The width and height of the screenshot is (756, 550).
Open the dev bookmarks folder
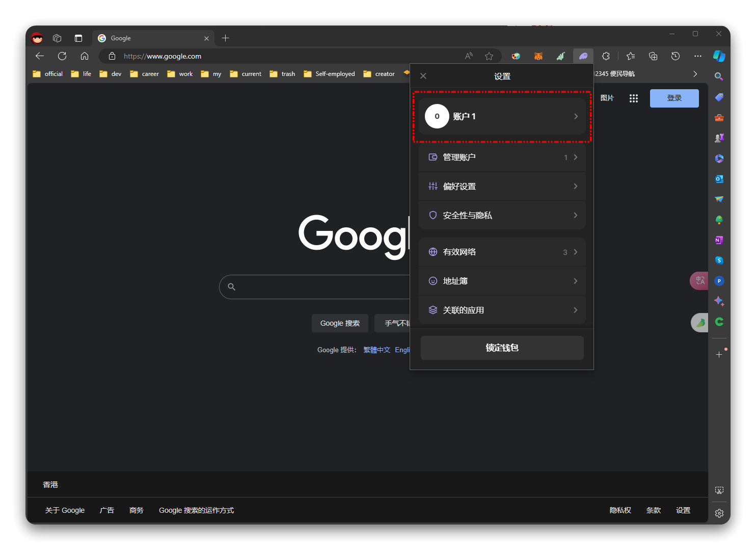click(x=111, y=74)
